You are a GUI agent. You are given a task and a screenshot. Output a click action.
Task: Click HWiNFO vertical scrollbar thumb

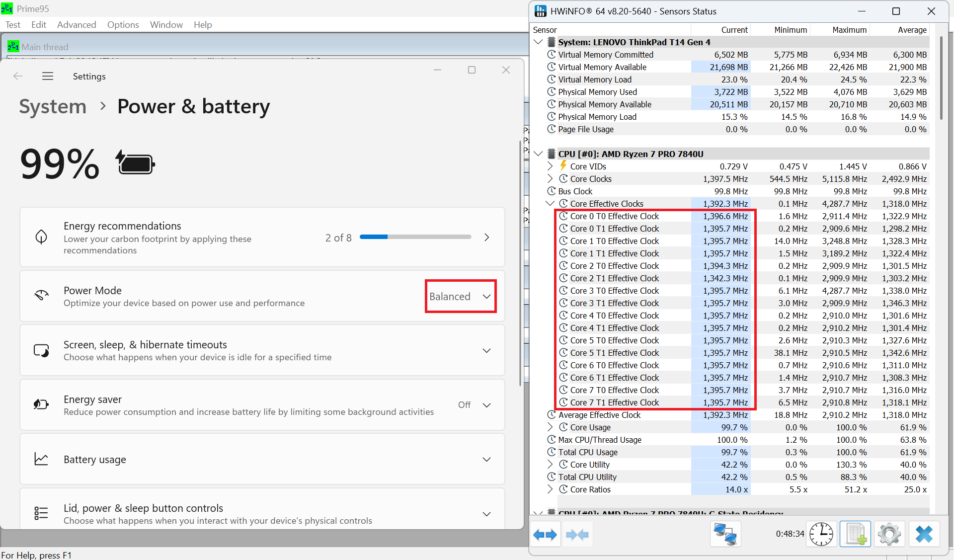click(941, 78)
